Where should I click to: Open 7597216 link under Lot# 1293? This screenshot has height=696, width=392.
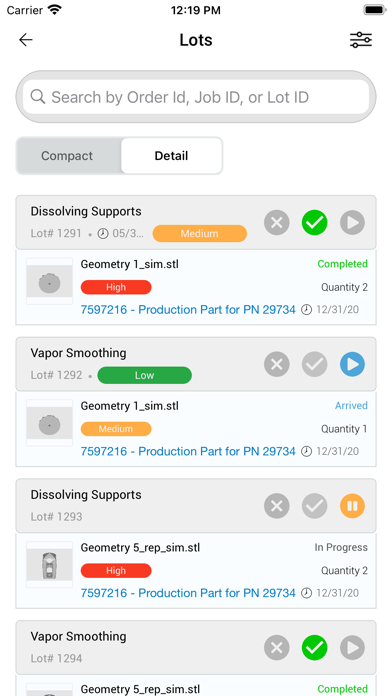[x=188, y=593]
